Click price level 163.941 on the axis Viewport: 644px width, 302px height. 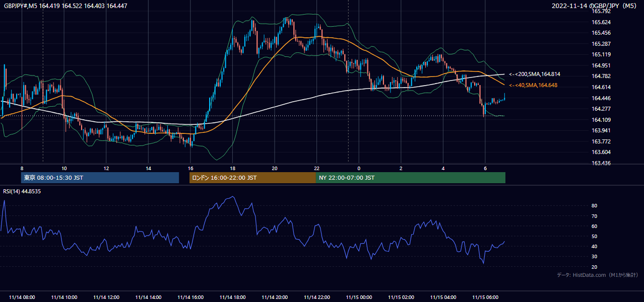coord(601,130)
